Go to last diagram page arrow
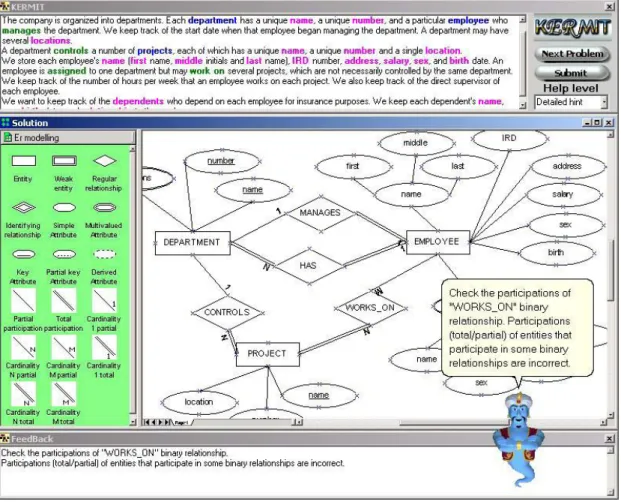 pyautogui.click(x=168, y=422)
